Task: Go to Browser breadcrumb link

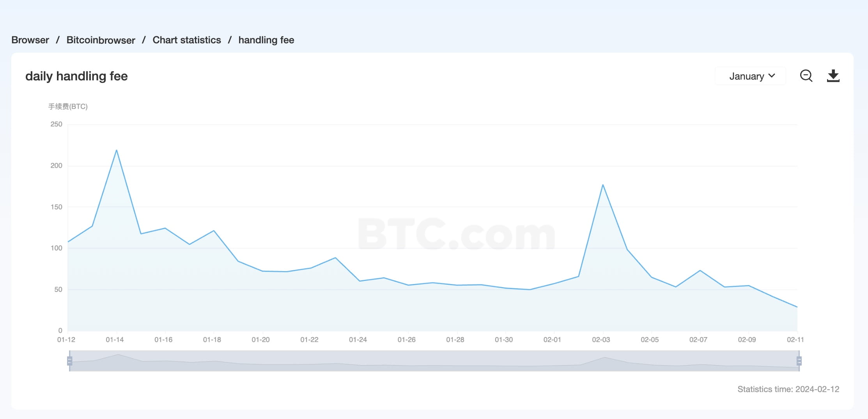Action: 30,40
